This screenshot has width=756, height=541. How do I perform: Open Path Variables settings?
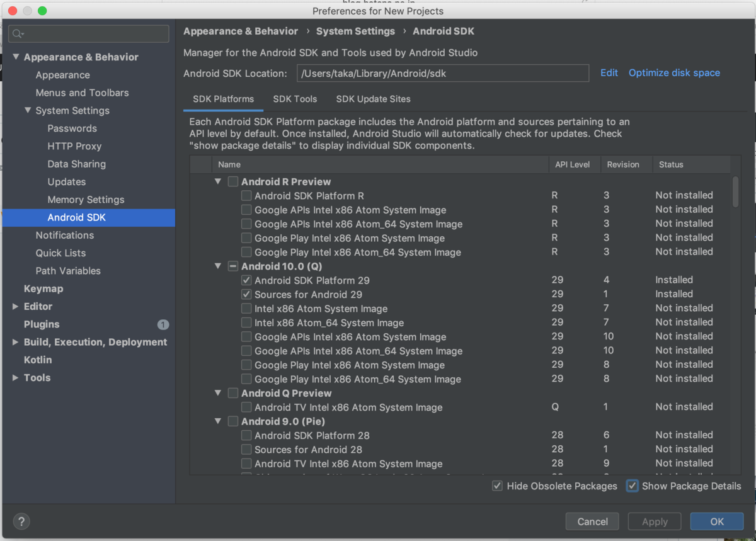point(68,271)
